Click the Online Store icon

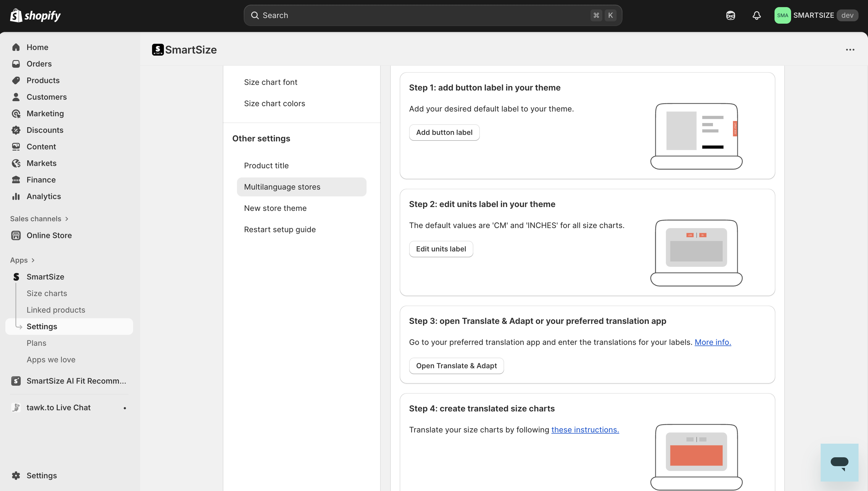click(16, 235)
